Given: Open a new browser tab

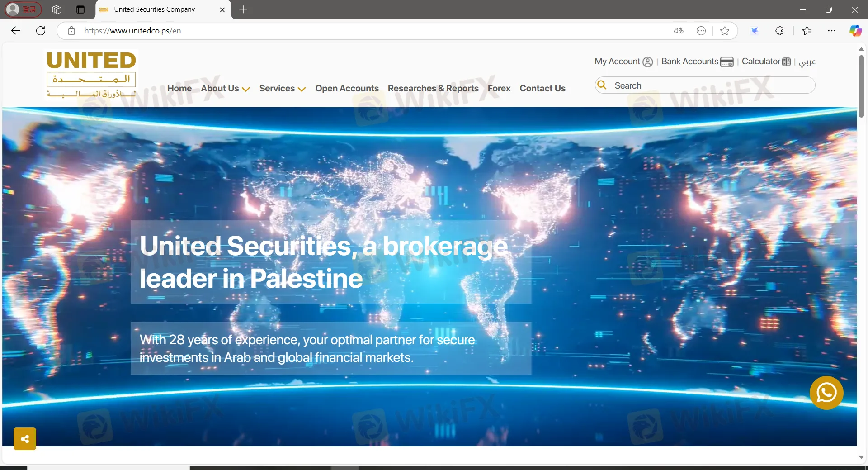Looking at the screenshot, I should point(243,9).
